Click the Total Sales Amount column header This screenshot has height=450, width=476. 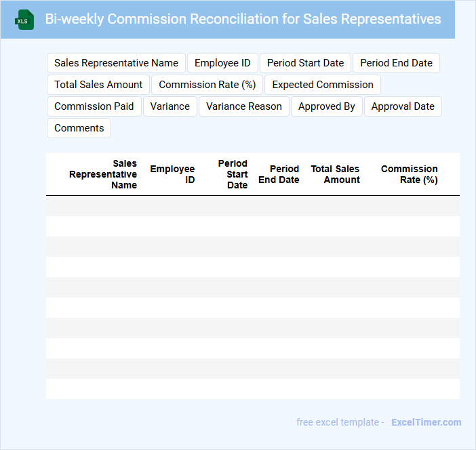[336, 174]
